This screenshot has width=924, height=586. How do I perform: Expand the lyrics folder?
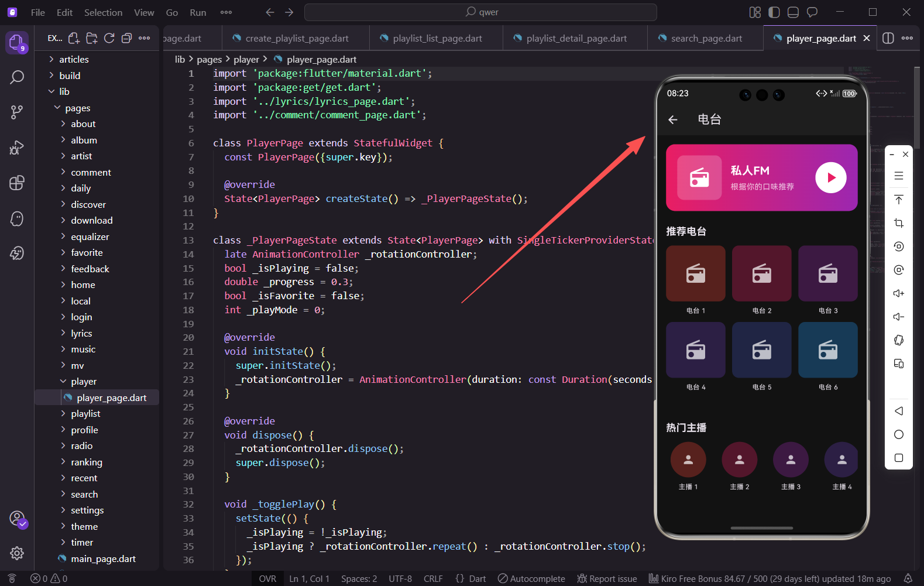tap(97, 333)
